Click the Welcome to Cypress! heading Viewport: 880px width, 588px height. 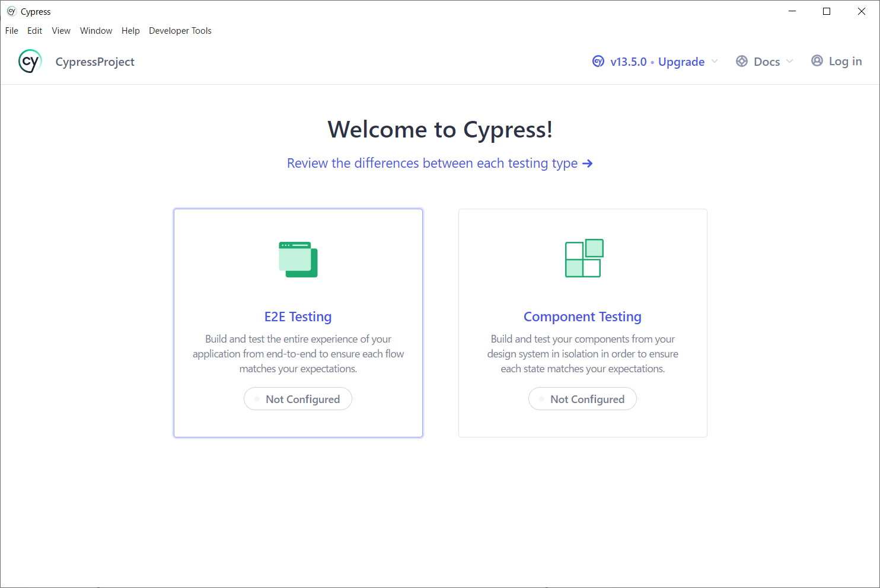tap(440, 130)
